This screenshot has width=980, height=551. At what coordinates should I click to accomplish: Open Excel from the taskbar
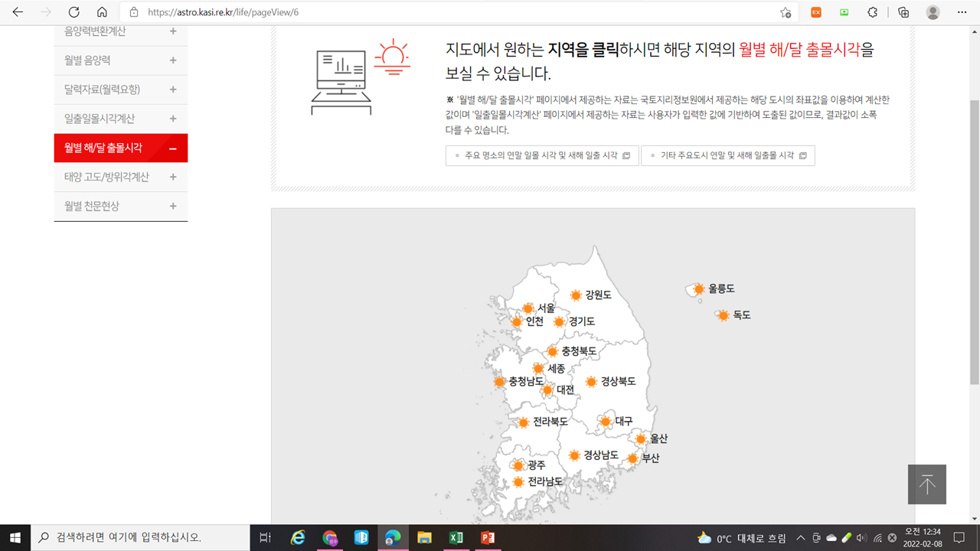point(456,537)
